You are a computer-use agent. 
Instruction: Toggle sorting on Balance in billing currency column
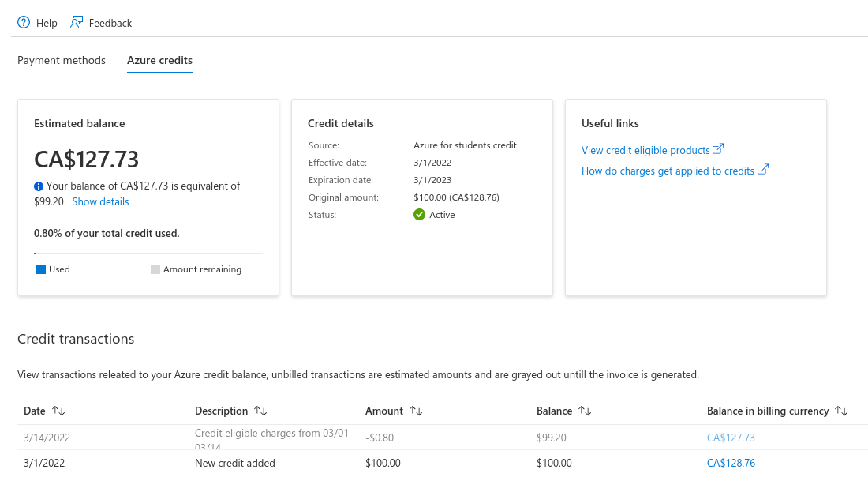click(842, 411)
